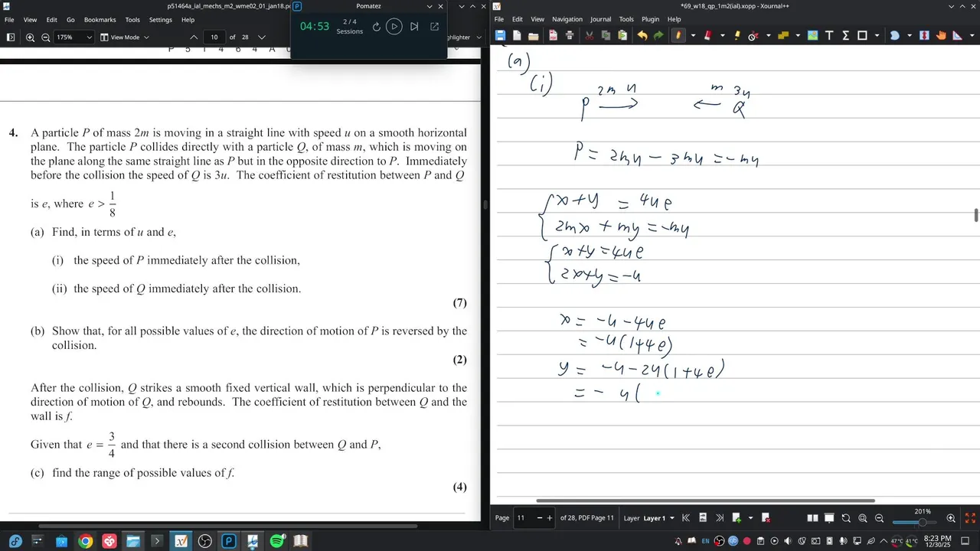980x551 pixels.
Task: Open the Pen tool options dropdown
Action: 693,35
